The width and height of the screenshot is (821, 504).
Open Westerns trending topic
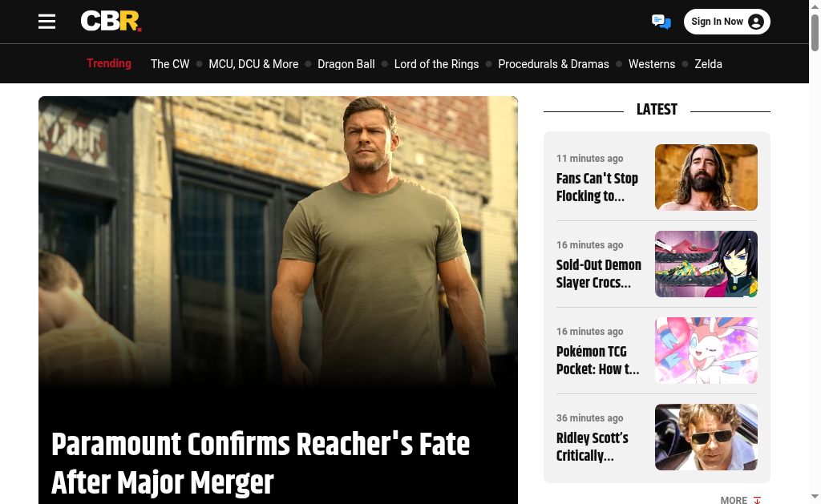[651, 64]
